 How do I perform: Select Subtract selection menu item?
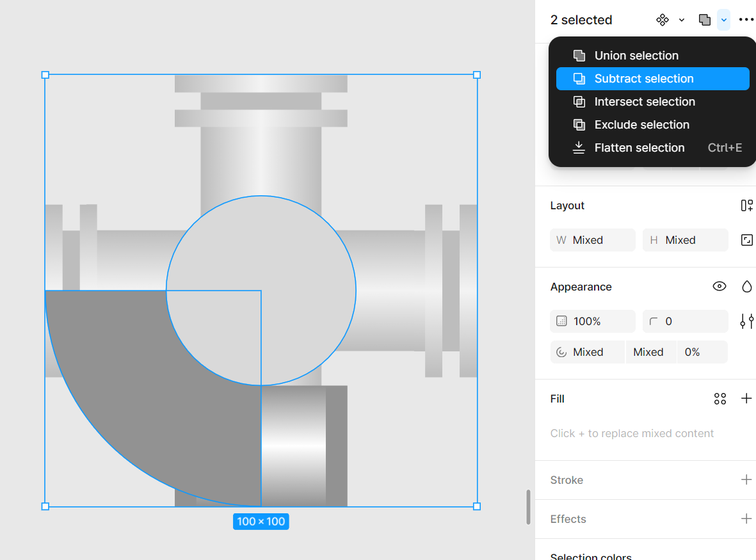coord(644,79)
